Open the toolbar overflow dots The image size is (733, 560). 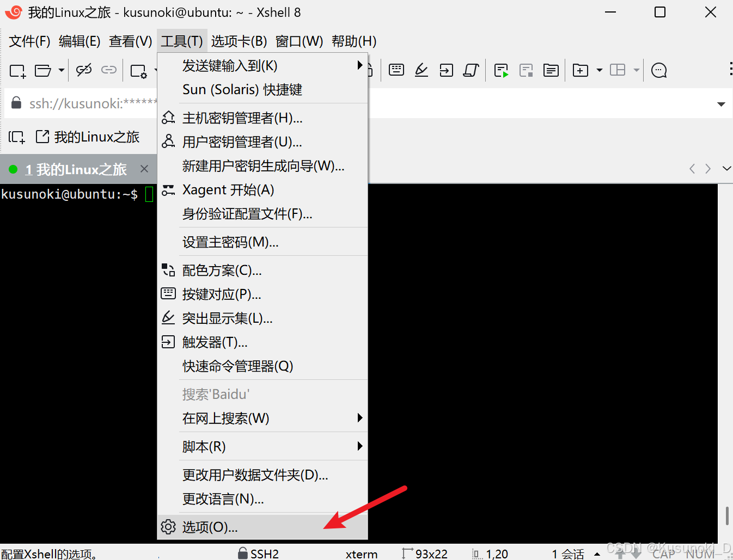point(730,69)
